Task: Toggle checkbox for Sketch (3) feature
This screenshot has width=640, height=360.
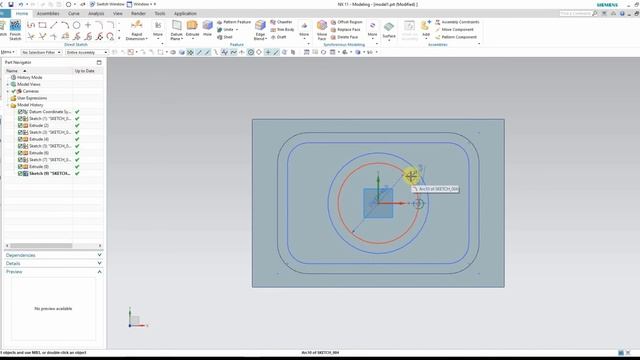Action: pos(20,132)
